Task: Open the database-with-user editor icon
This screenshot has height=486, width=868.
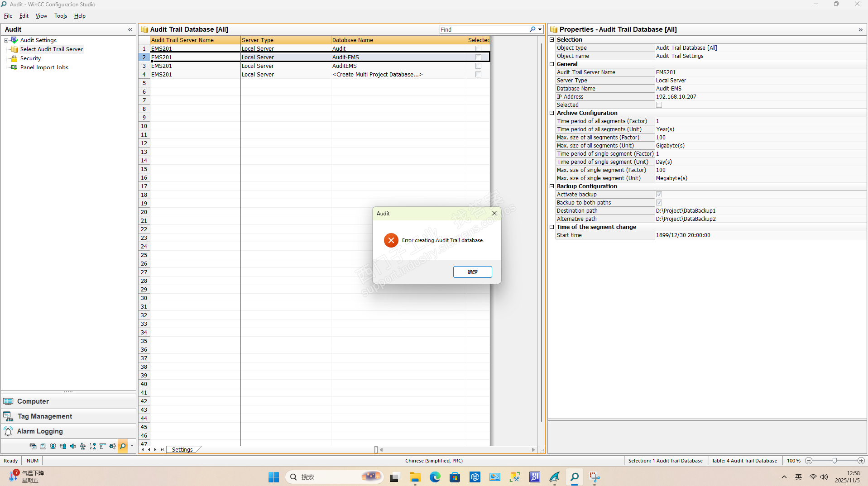Action: pos(63,446)
